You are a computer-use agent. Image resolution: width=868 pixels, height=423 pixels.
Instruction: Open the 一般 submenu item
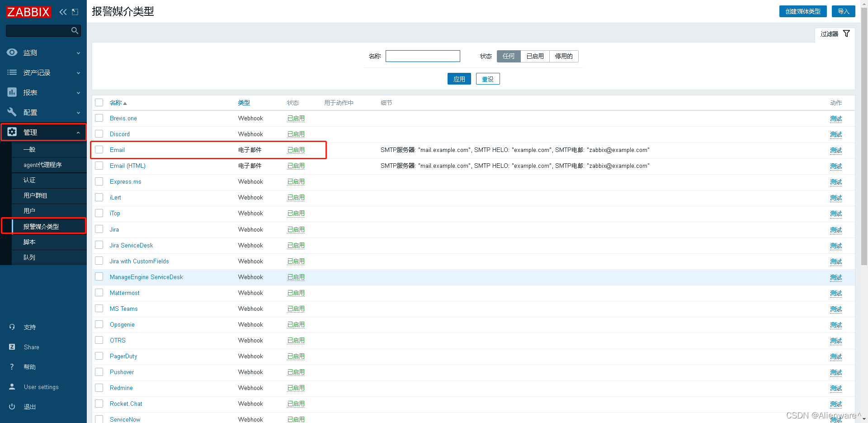pyautogui.click(x=49, y=149)
